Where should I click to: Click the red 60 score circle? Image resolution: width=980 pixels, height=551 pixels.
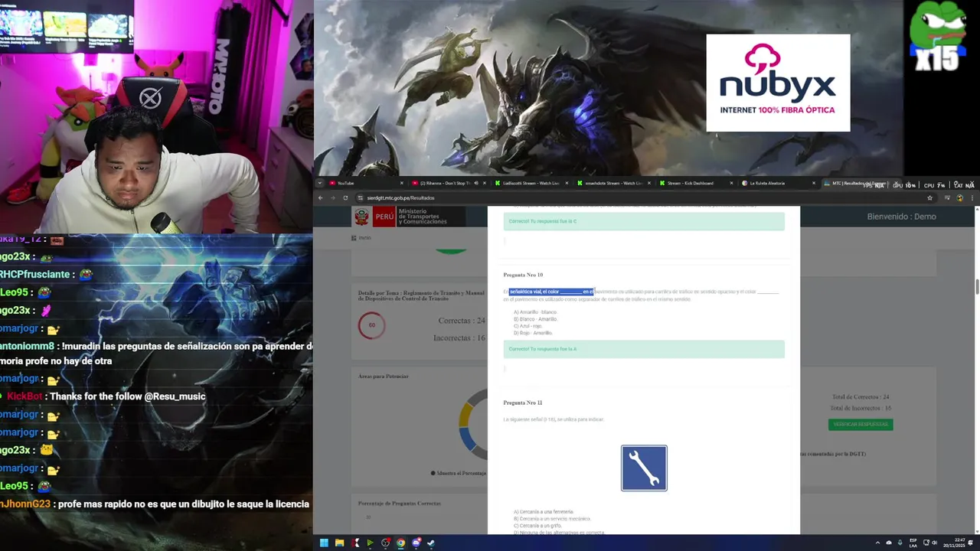pos(371,325)
